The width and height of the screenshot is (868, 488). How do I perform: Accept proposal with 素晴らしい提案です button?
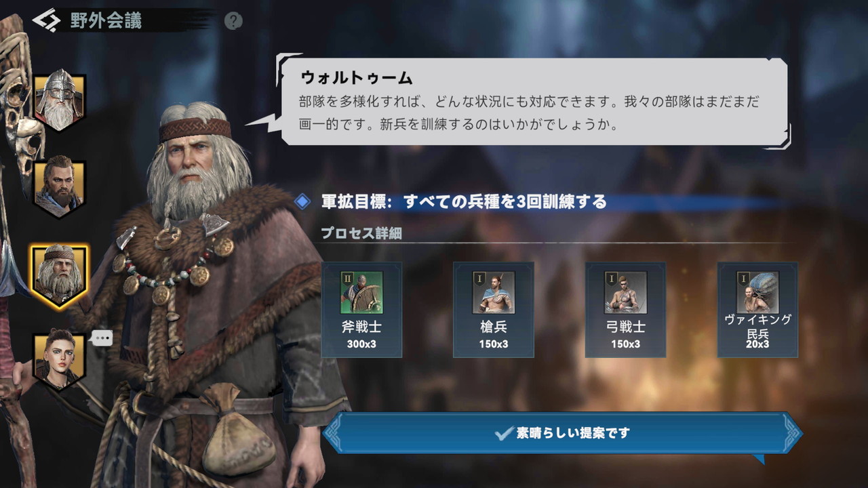pyautogui.click(x=563, y=433)
